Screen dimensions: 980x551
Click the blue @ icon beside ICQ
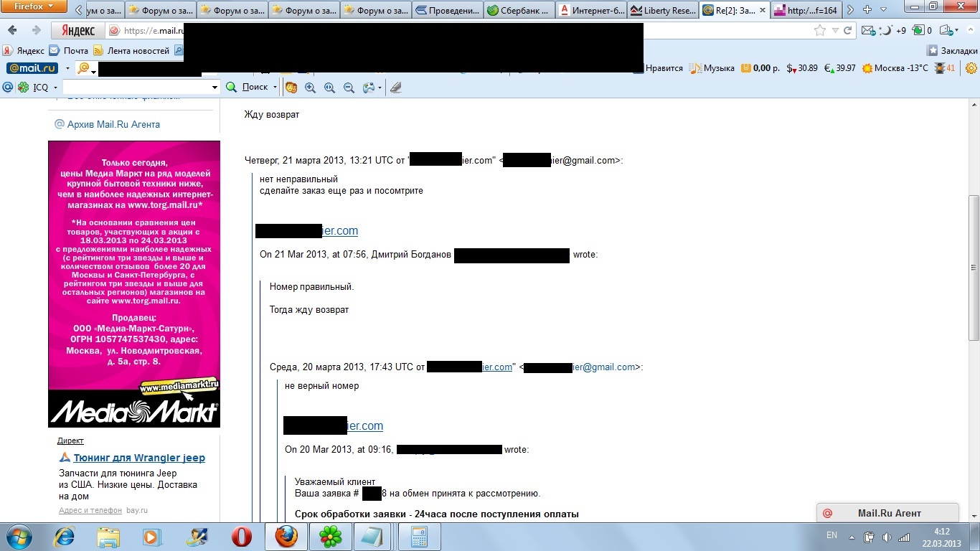click(8, 88)
